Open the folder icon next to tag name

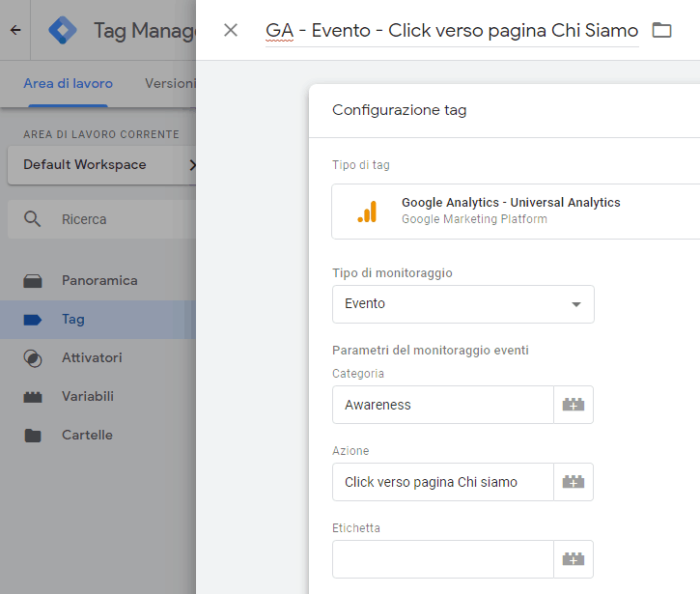661,30
